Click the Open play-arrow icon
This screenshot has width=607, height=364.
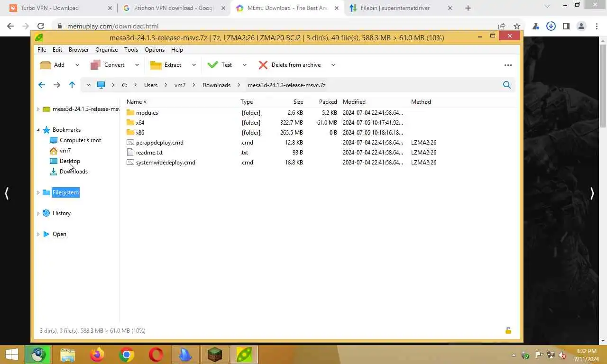pyautogui.click(x=46, y=234)
